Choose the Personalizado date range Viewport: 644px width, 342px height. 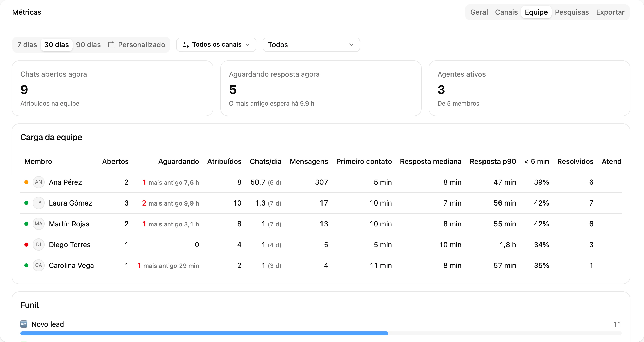136,45
